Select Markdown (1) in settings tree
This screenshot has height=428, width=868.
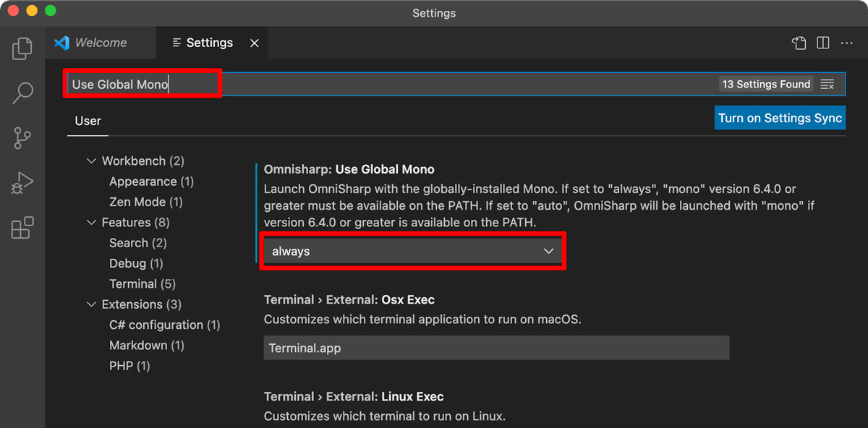point(146,346)
